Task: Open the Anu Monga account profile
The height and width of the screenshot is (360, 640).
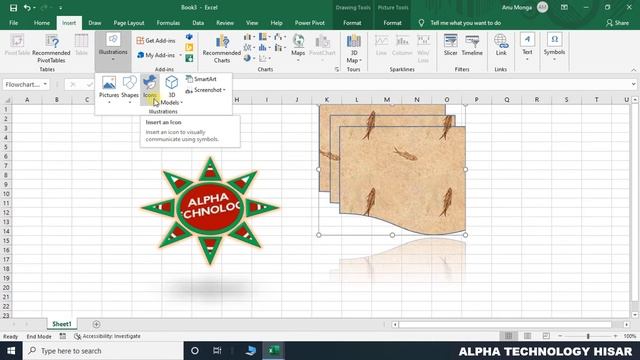Action: (x=525, y=7)
